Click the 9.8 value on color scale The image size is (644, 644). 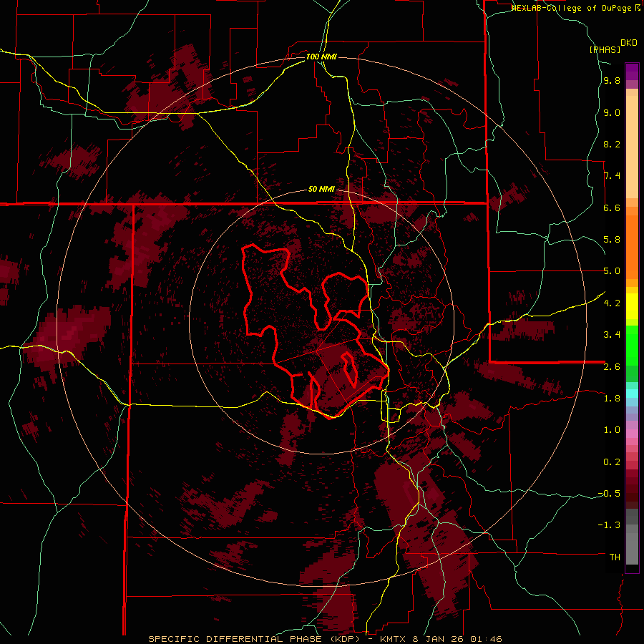(612, 81)
